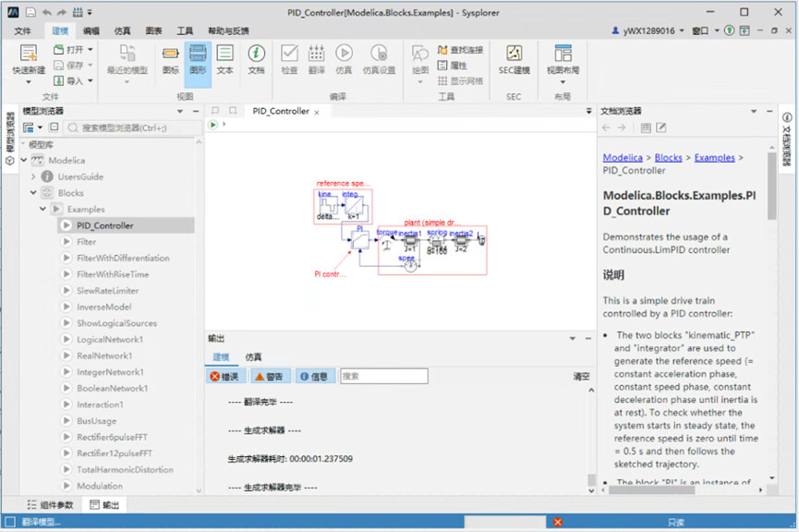Click the 查找连接 find connection tool
This screenshot has width=799, height=532.
(461, 50)
